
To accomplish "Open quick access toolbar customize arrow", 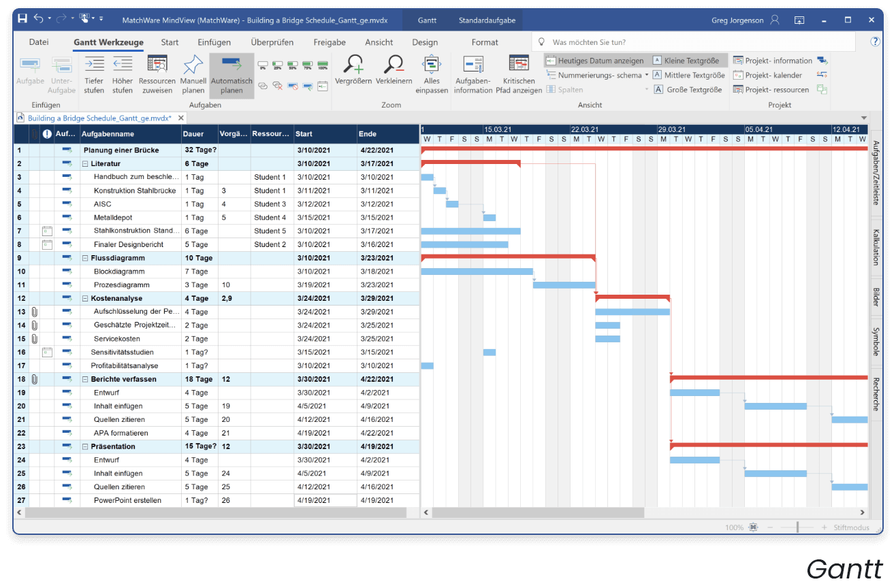I will [x=101, y=20].
